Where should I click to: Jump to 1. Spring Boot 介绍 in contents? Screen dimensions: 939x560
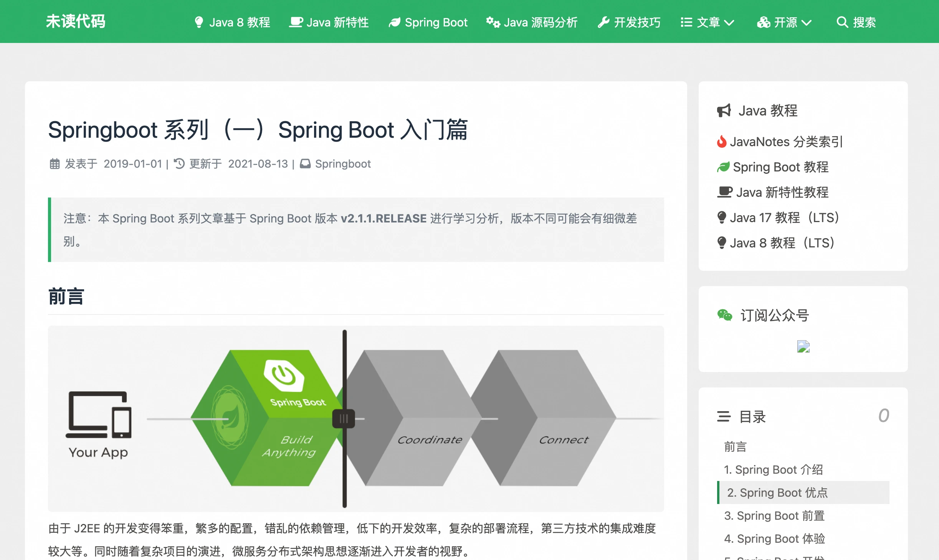(774, 469)
